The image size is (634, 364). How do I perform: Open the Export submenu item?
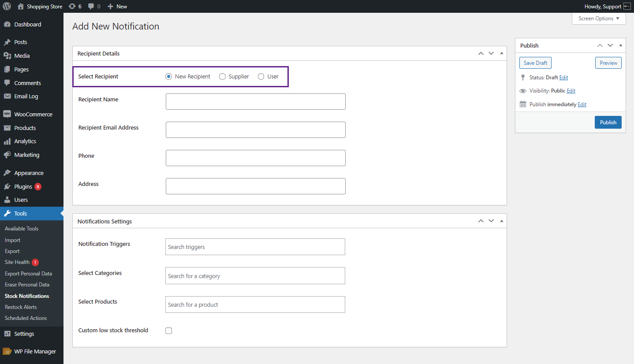point(12,251)
